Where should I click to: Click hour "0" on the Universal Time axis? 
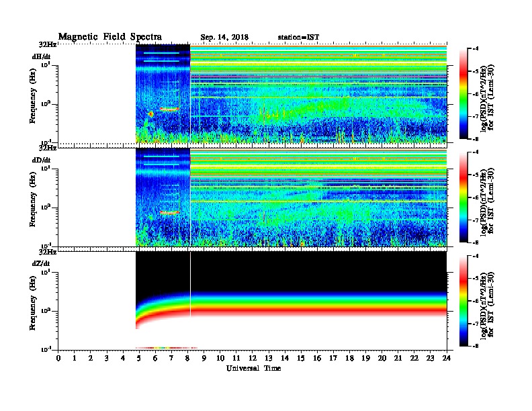[x=58, y=359]
